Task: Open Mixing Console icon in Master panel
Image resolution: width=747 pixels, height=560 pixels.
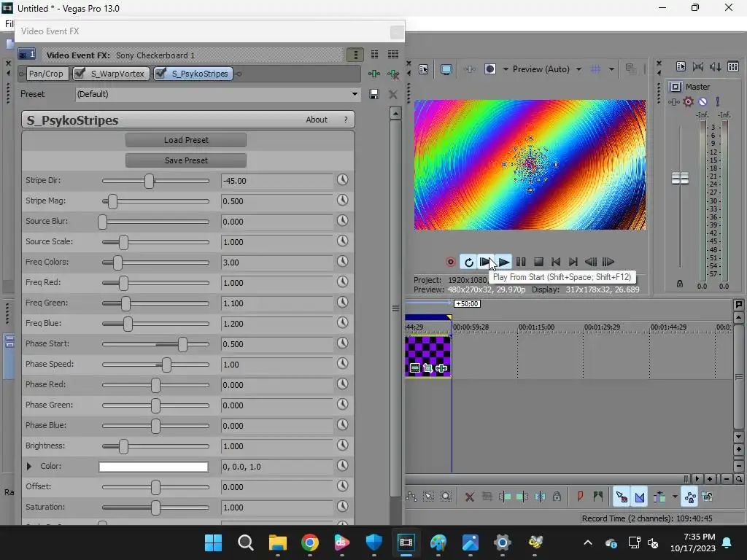Action: click(x=733, y=66)
